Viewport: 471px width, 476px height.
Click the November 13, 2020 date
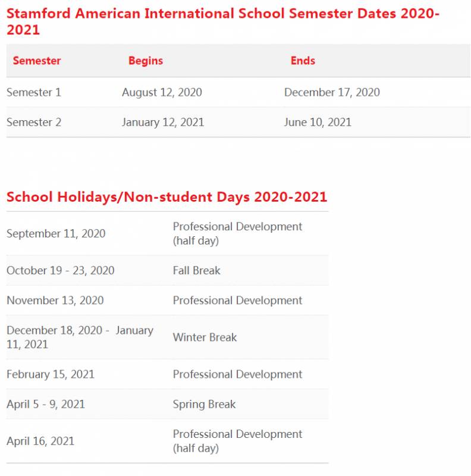tap(55, 300)
